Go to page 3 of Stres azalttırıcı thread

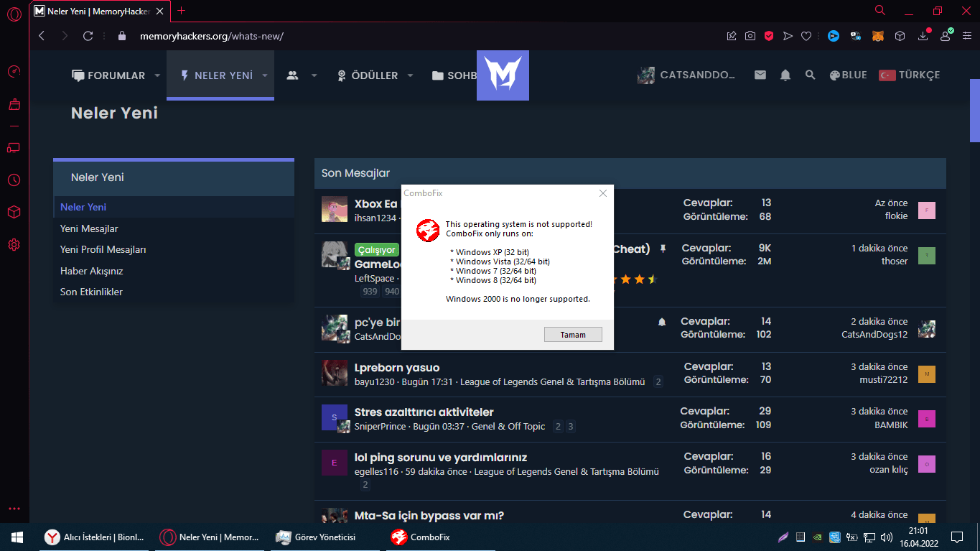click(571, 427)
